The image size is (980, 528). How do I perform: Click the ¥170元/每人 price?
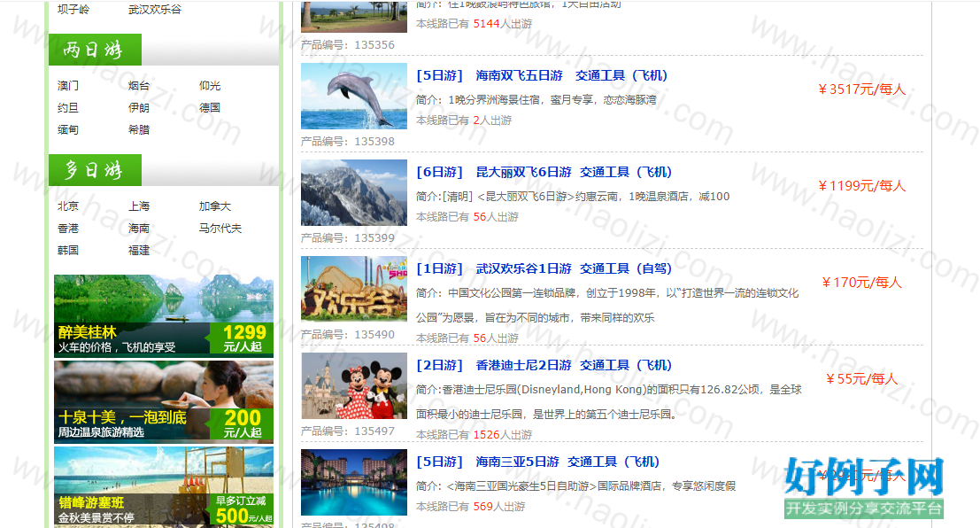[862, 283]
